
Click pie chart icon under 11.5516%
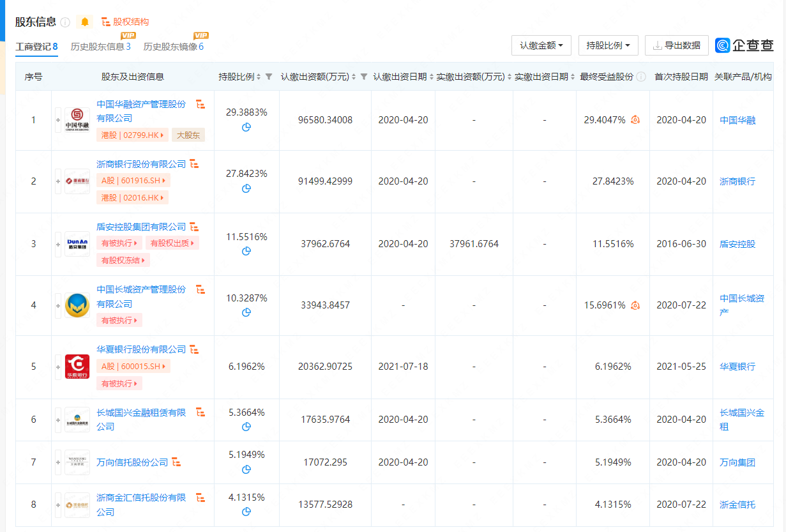coord(246,251)
